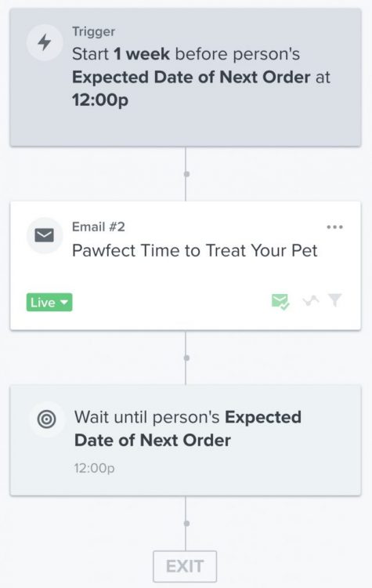Select the Wait until Expected Date card
The image size is (372, 588).
point(186,441)
